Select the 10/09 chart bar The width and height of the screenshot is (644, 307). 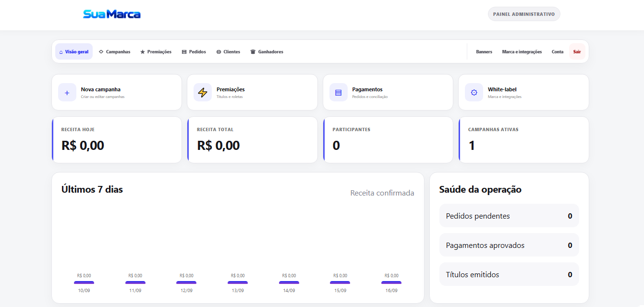(x=84, y=282)
